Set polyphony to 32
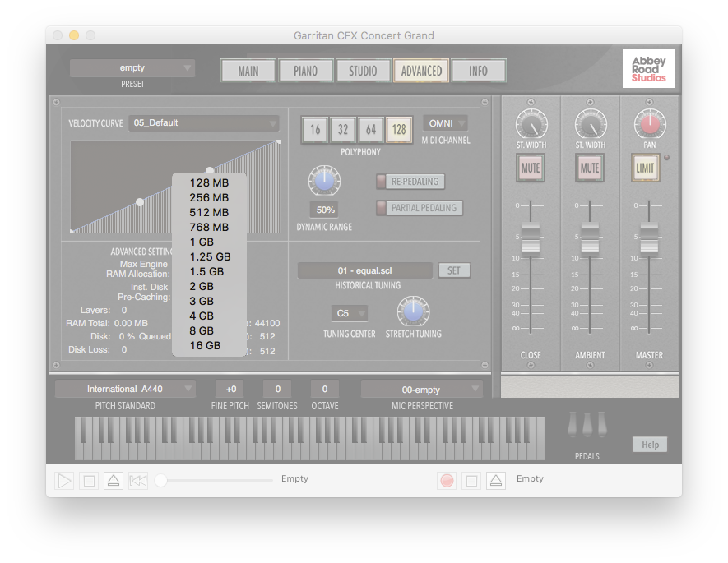 [x=343, y=129]
